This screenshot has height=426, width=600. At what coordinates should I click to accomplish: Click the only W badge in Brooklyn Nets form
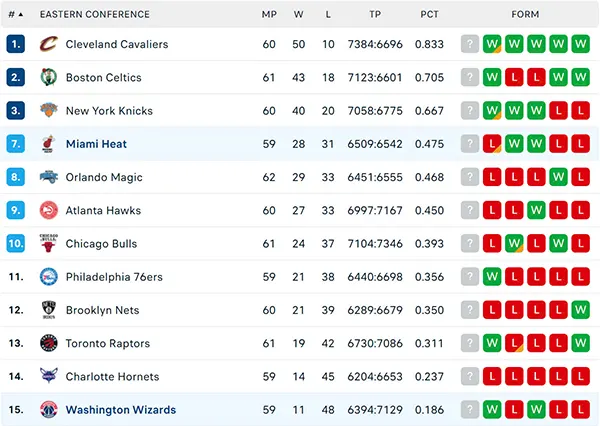(580, 310)
